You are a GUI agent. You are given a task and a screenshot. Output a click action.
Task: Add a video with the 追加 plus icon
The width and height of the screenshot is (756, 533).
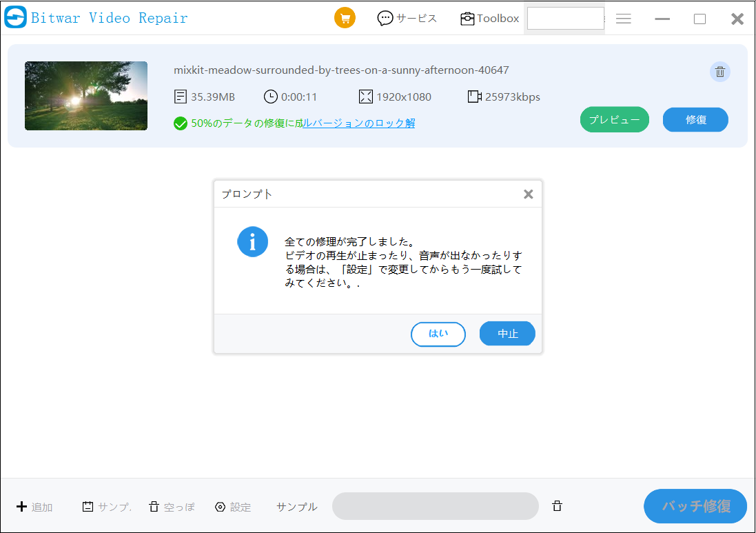(x=21, y=507)
